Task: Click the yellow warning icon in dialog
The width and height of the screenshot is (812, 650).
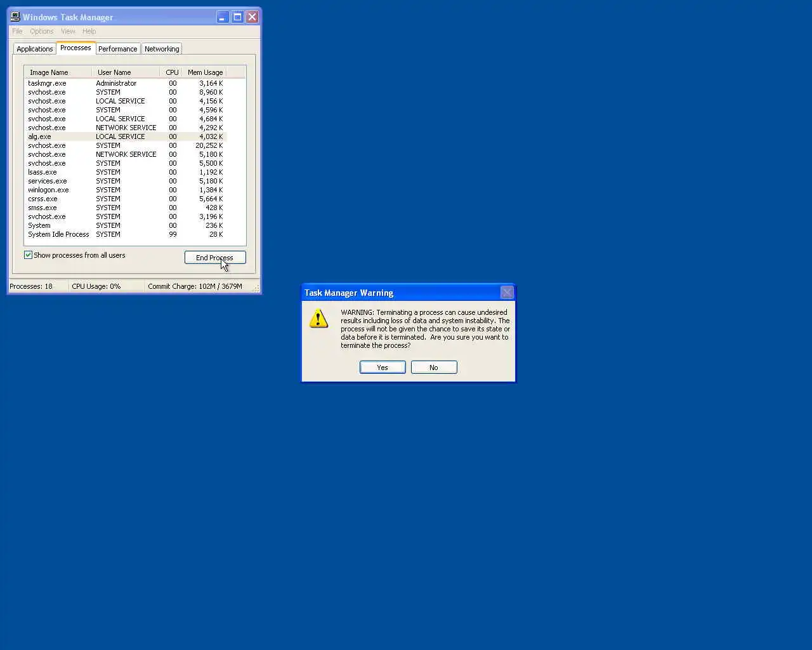Action: pyautogui.click(x=318, y=318)
